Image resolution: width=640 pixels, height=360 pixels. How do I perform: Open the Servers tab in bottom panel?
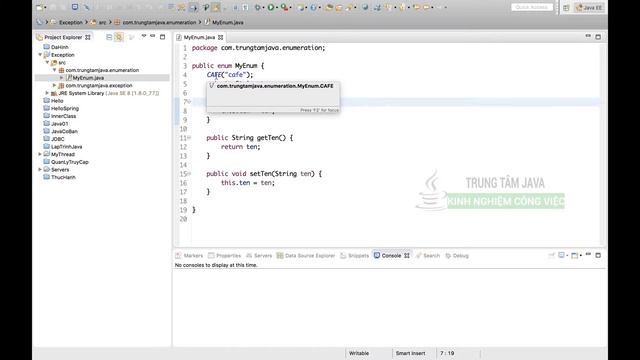(262, 256)
